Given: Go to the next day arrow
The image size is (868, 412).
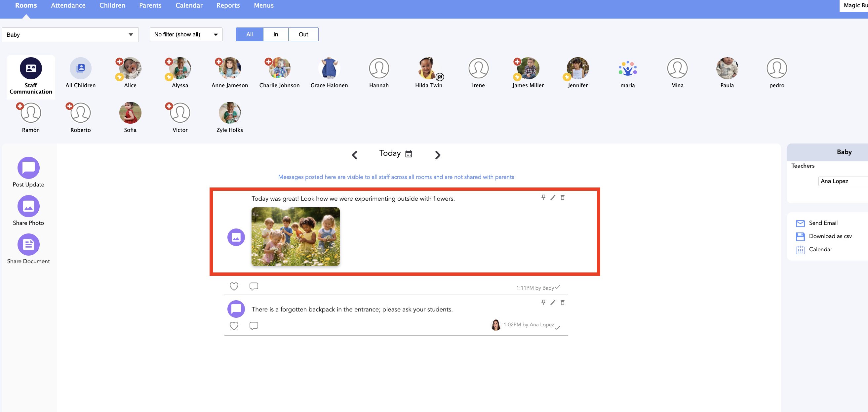Looking at the screenshot, I should [437, 155].
